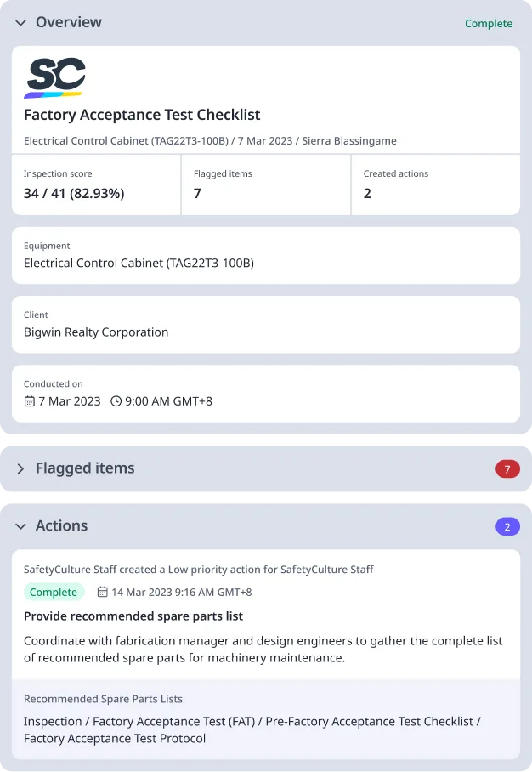Expand the Flagged items section
The width and height of the screenshot is (532, 772).
pos(20,468)
